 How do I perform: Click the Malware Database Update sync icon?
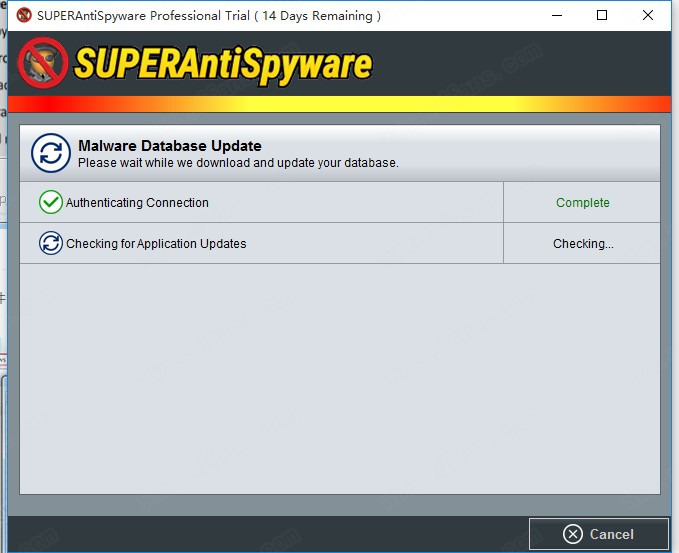point(51,153)
